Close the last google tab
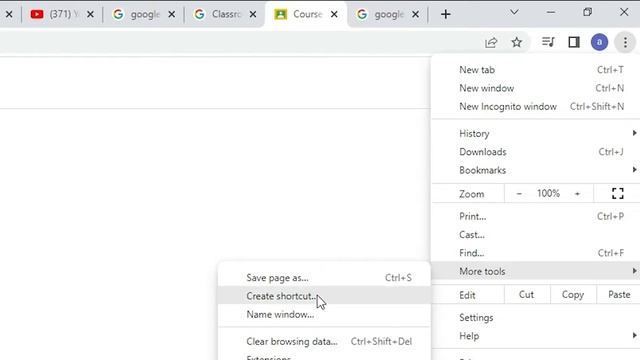The image size is (640, 360). pos(416,14)
